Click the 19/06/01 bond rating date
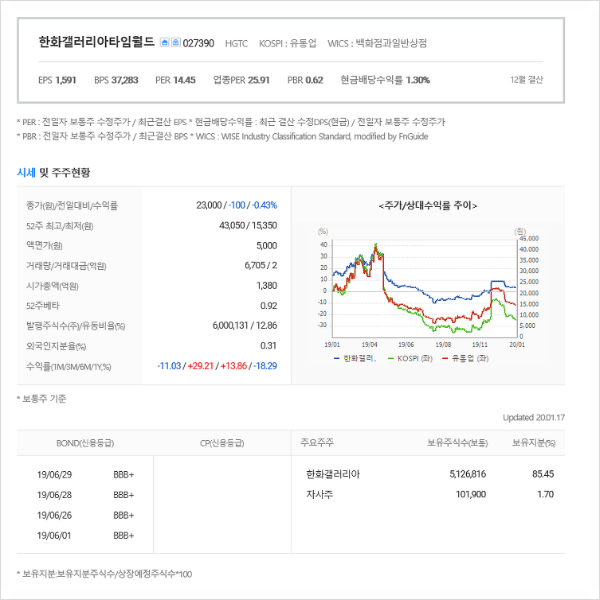This screenshot has width=600, height=600. click(x=54, y=535)
